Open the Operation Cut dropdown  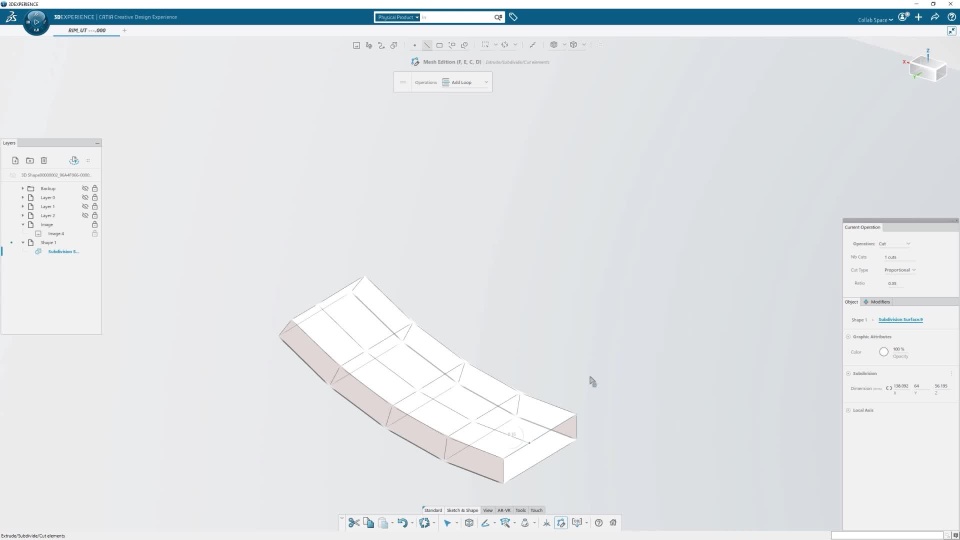894,244
